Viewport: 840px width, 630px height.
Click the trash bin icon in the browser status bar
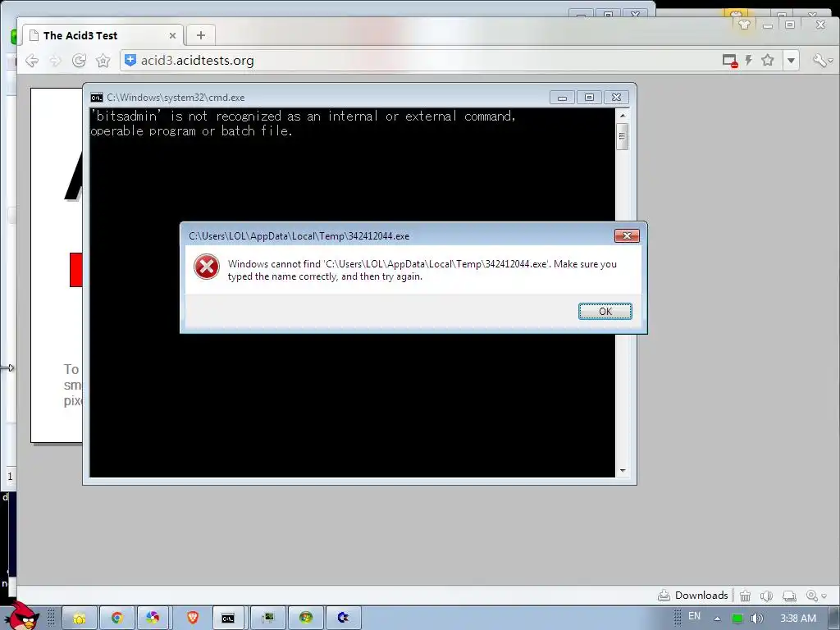point(745,596)
